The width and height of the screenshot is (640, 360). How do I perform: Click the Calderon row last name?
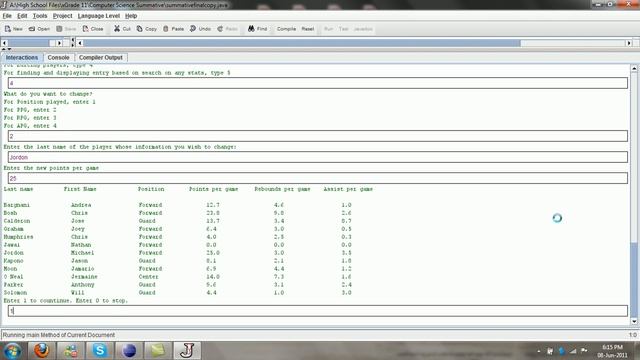[17, 221]
